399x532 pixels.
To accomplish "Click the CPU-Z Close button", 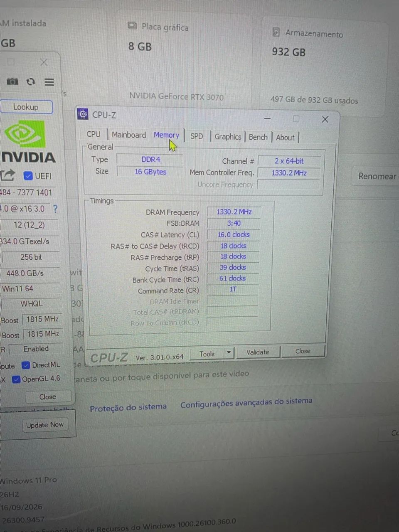I will point(303,351).
